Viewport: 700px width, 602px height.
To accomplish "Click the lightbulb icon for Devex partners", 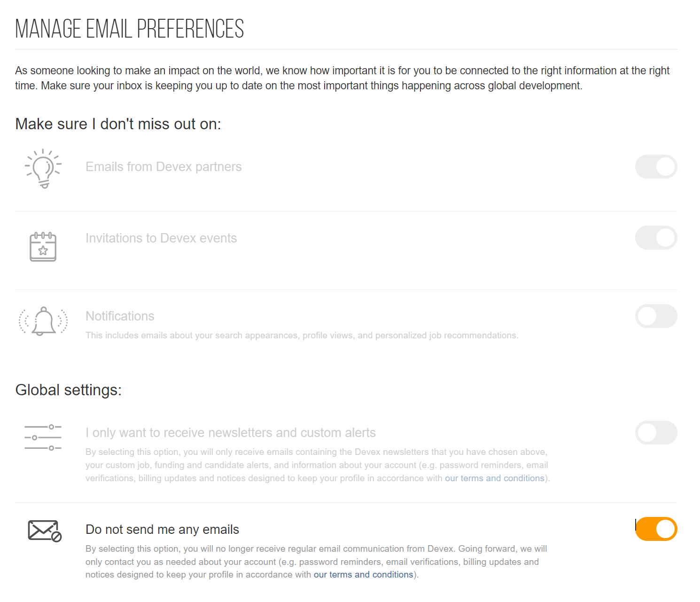I will tap(43, 169).
